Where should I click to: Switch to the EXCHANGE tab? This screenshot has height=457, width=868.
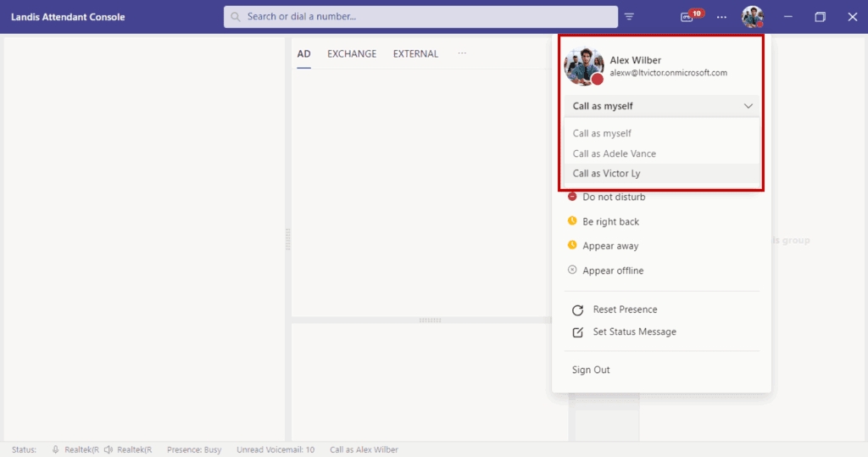pos(352,53)
